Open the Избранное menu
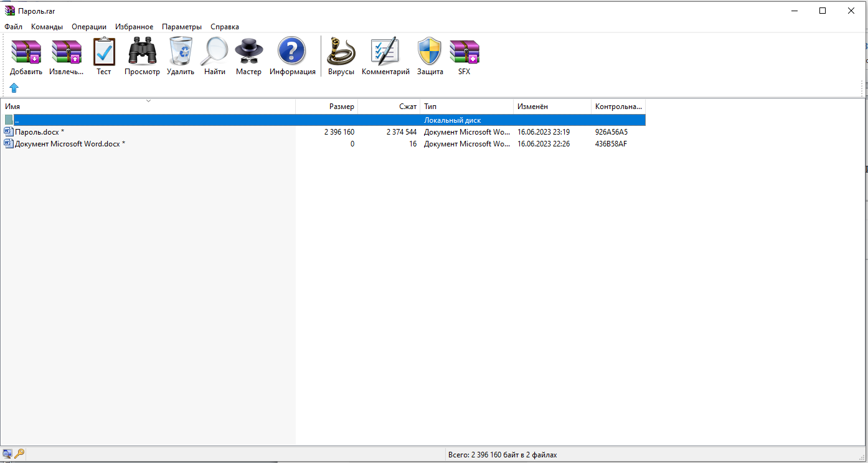 coord(134,27)
